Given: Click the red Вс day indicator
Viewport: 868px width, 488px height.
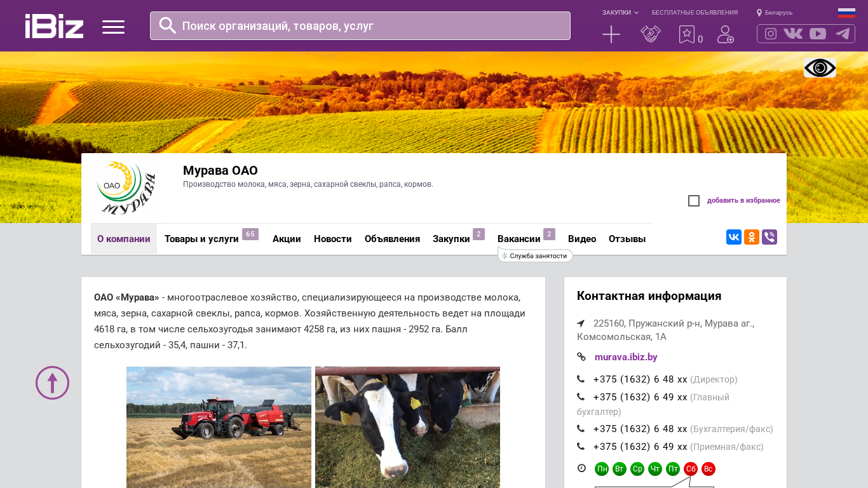Looking at the screenshot, I should 709,469.
